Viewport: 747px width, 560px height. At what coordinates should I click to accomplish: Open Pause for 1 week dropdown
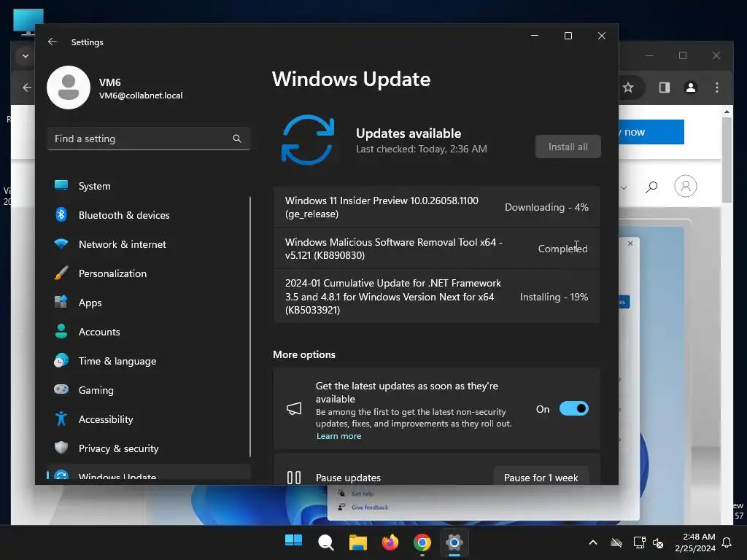541,477
